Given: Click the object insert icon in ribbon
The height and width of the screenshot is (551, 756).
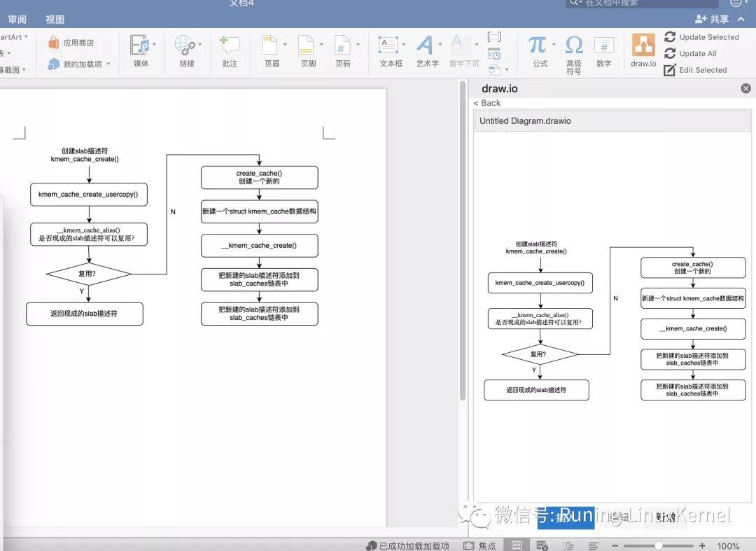Looking at the screenshot, I should tap(494, 71).
